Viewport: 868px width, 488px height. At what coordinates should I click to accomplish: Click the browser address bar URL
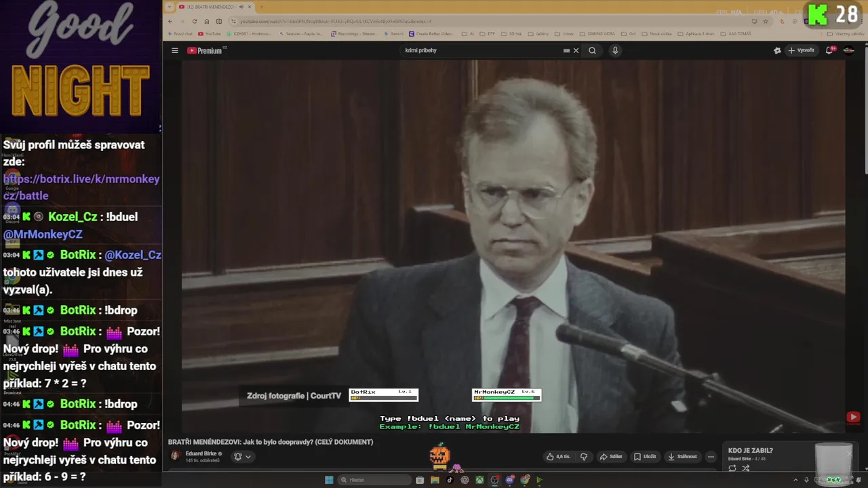point(336,21)
